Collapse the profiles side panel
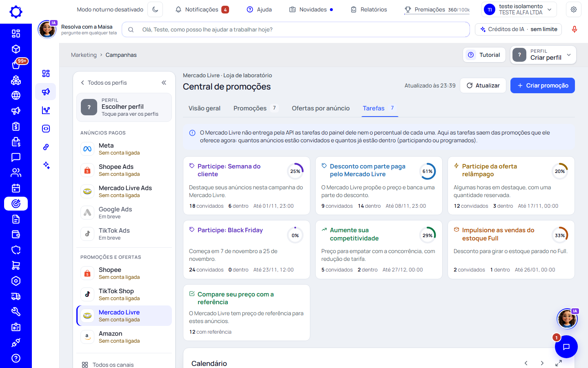The image size is (588, 368). click(164, 83)
